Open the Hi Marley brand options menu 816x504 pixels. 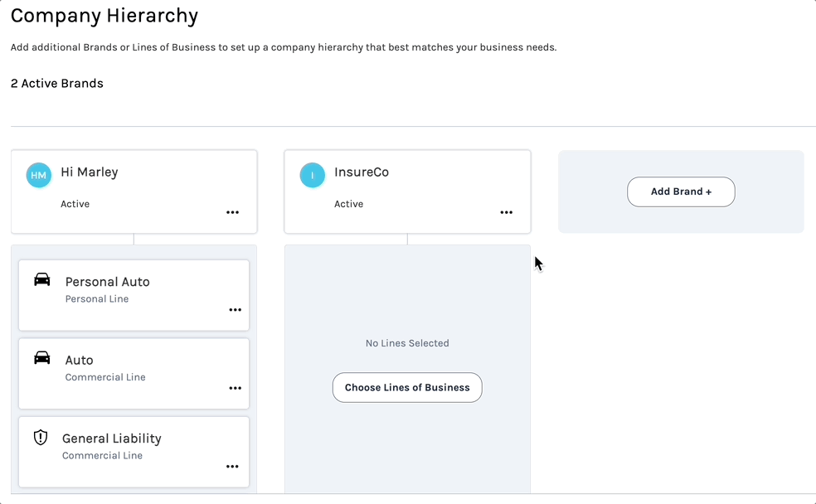[x=233, y=213]
